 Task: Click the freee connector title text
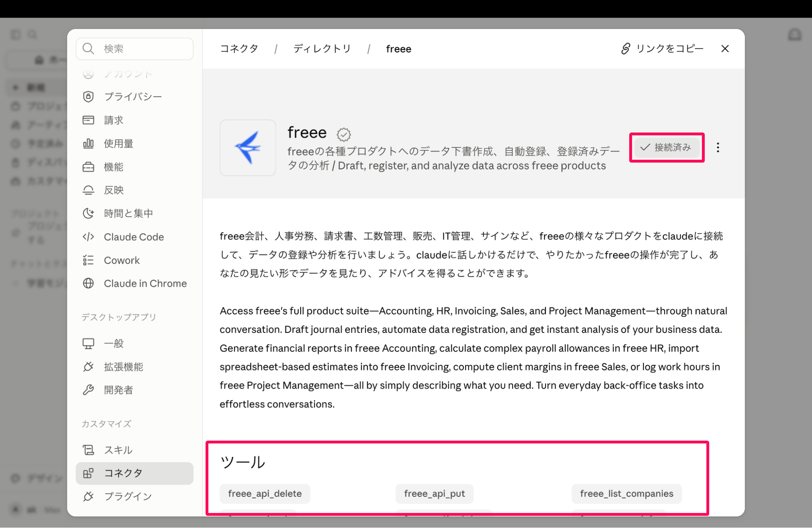307,133
